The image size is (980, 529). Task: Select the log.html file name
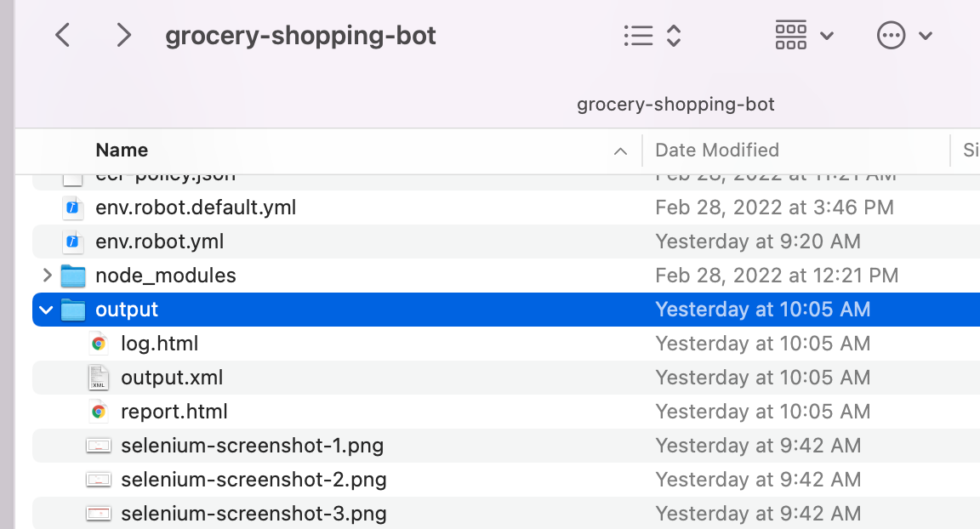click(x=159, y=344)
